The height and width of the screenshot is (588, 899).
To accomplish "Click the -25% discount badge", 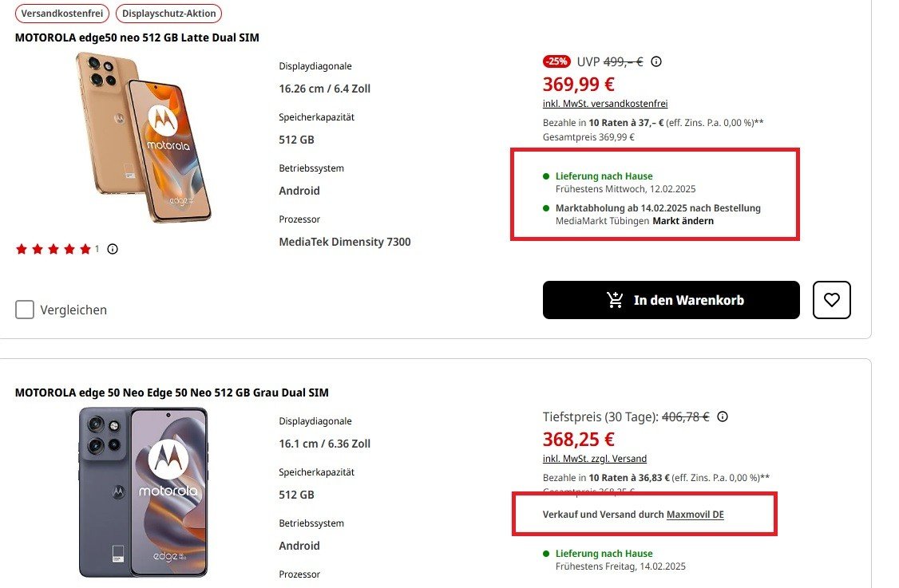I will point(556,61).
